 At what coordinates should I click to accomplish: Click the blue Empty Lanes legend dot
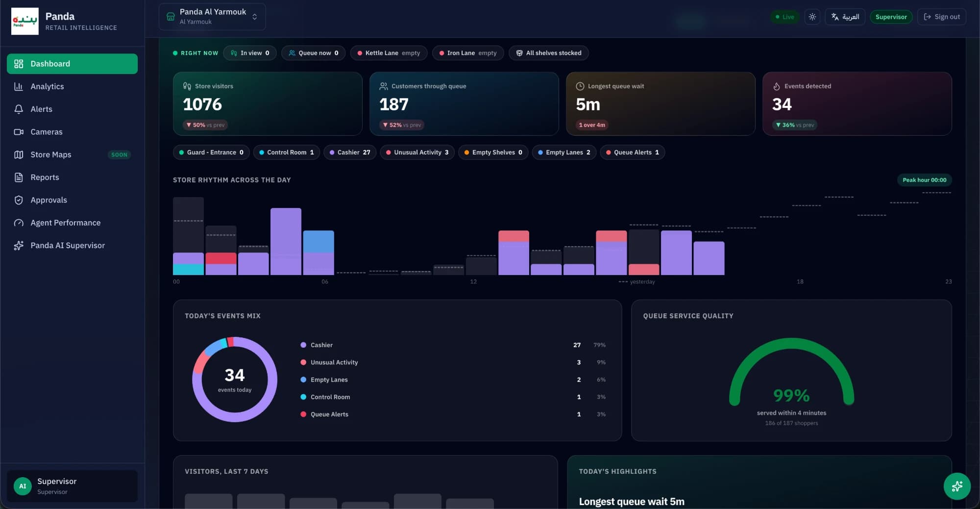[x=303, y=380]
